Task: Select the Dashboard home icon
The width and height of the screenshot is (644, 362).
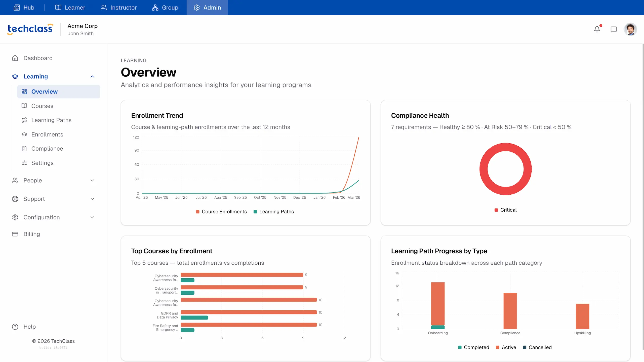Action: click(15, 58)
